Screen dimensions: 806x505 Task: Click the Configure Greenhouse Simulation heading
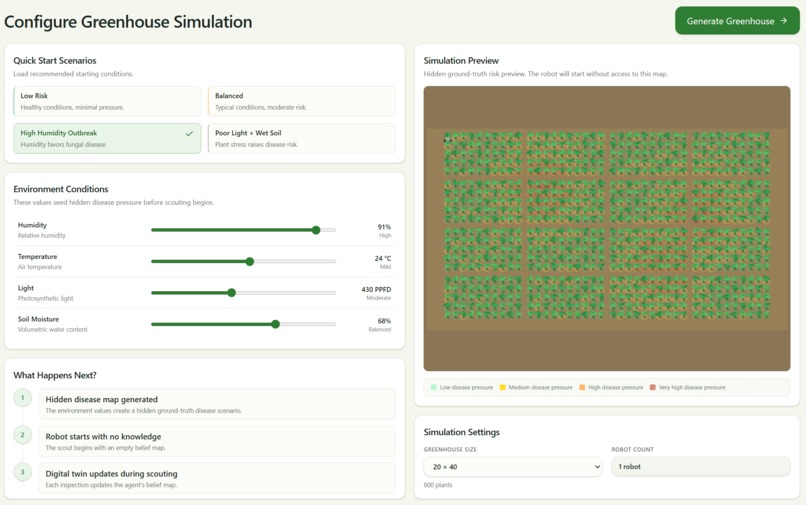pos(128,22)
